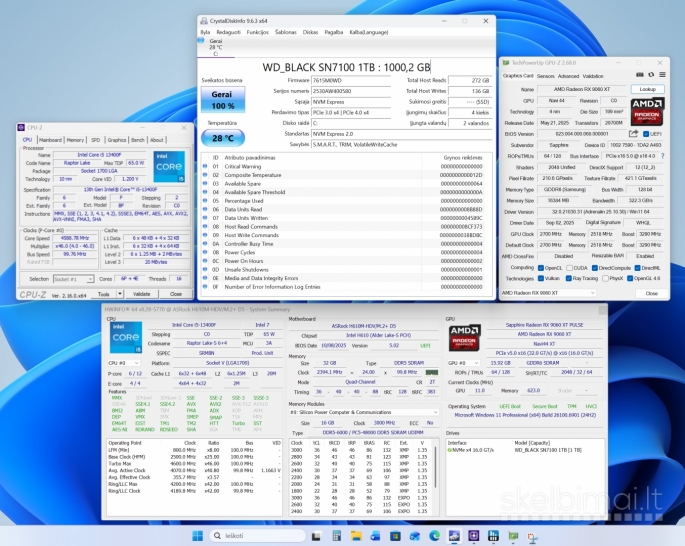Toggle the DirectCompute checkbox in GPU-Z

595,268
